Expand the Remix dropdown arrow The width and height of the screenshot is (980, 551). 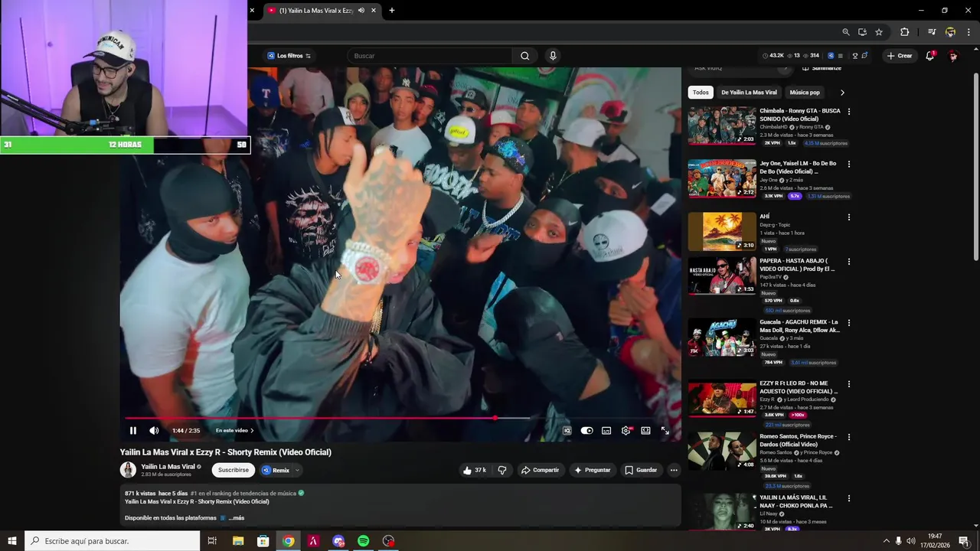(x=297, y=470)
